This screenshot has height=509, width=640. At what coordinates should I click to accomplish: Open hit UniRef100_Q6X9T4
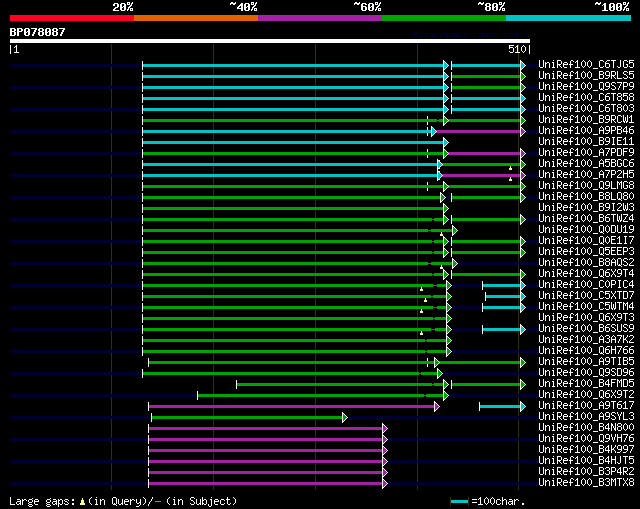[586, 274]
